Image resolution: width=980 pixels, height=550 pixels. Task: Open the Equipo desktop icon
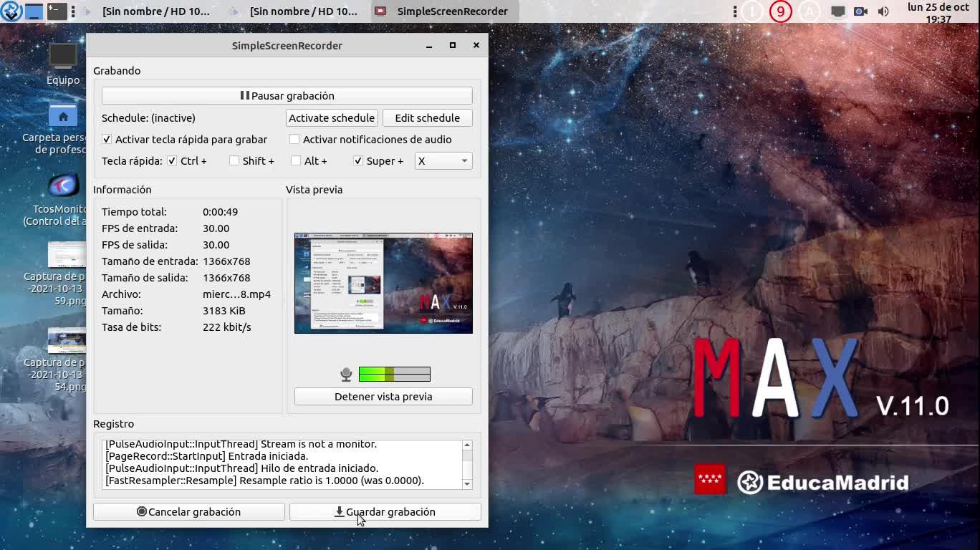pyautogui.click(x=63, y=64)
